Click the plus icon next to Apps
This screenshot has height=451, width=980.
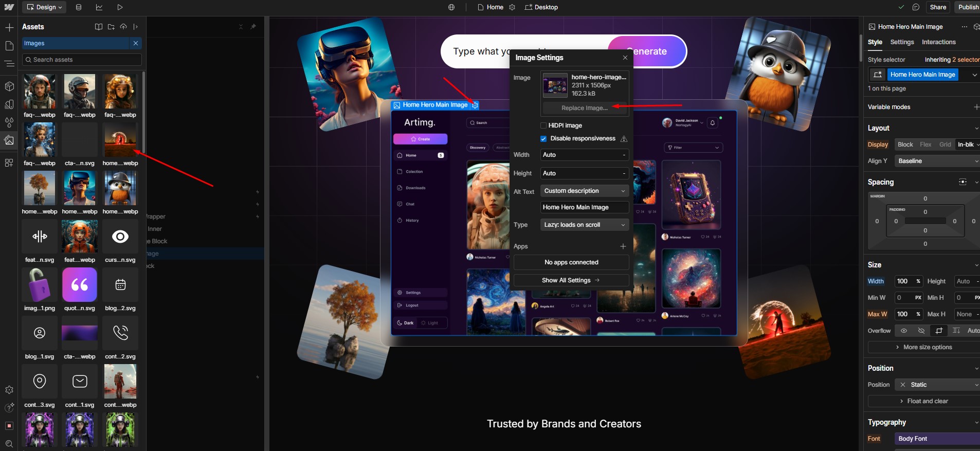(x=623, y=246)
